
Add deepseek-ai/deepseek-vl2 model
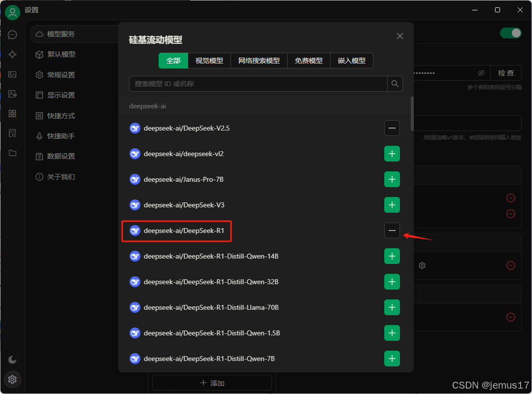coord(392,154)
